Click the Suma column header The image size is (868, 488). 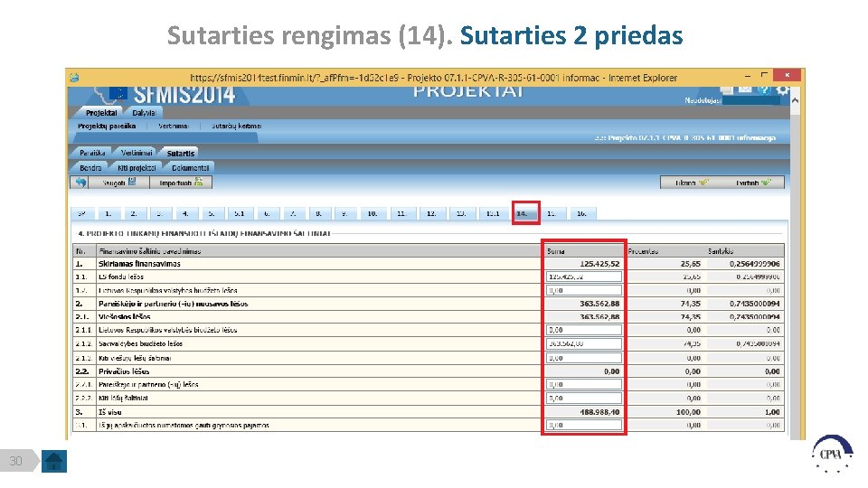click(x=585, y=250)
